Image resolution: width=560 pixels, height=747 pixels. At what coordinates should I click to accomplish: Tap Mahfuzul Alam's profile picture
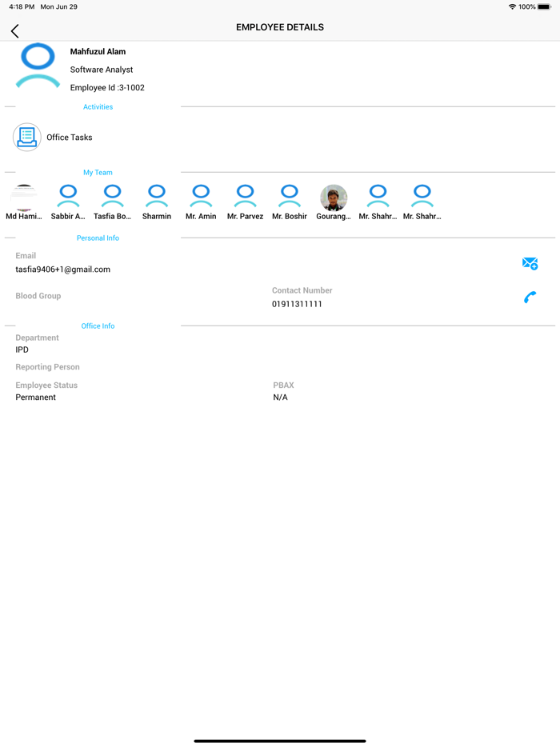[x=38, y=66]
